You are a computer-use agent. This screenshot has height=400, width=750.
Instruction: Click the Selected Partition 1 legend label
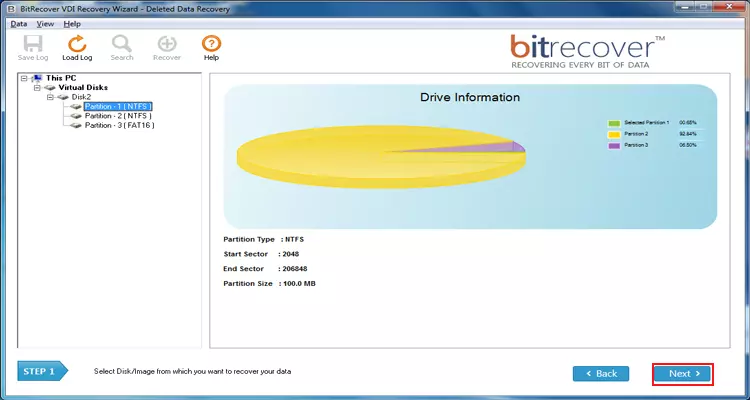[647, 123]
